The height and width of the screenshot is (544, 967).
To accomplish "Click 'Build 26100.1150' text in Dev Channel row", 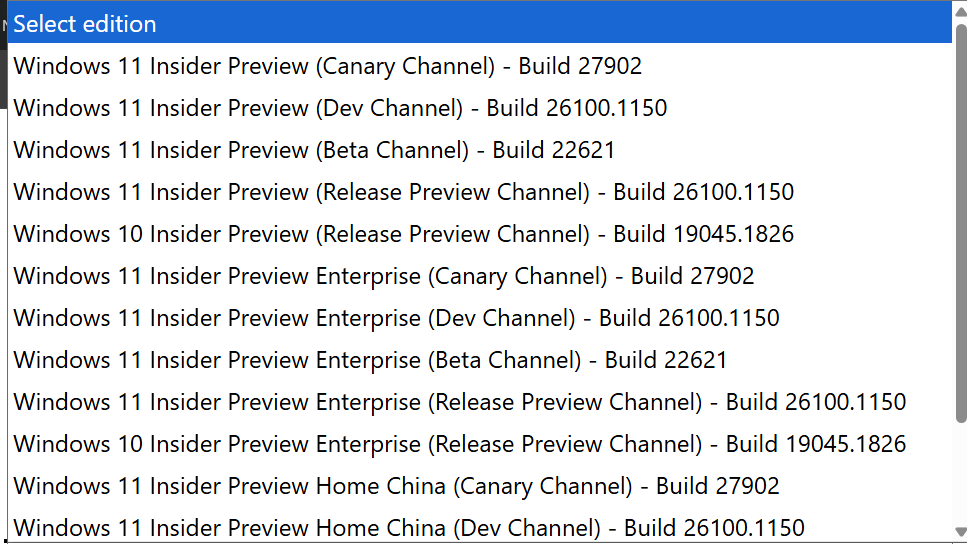I will coord(577,108).
